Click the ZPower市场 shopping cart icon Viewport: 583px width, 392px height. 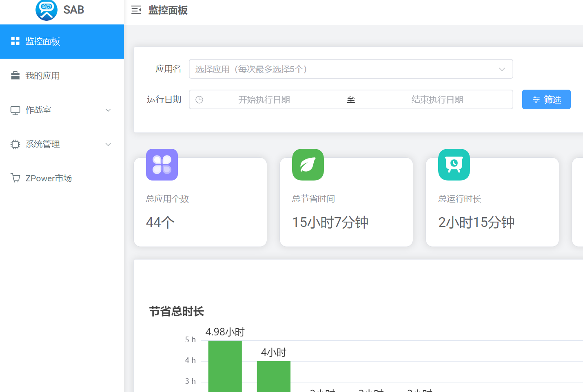[x=15, y=178]
